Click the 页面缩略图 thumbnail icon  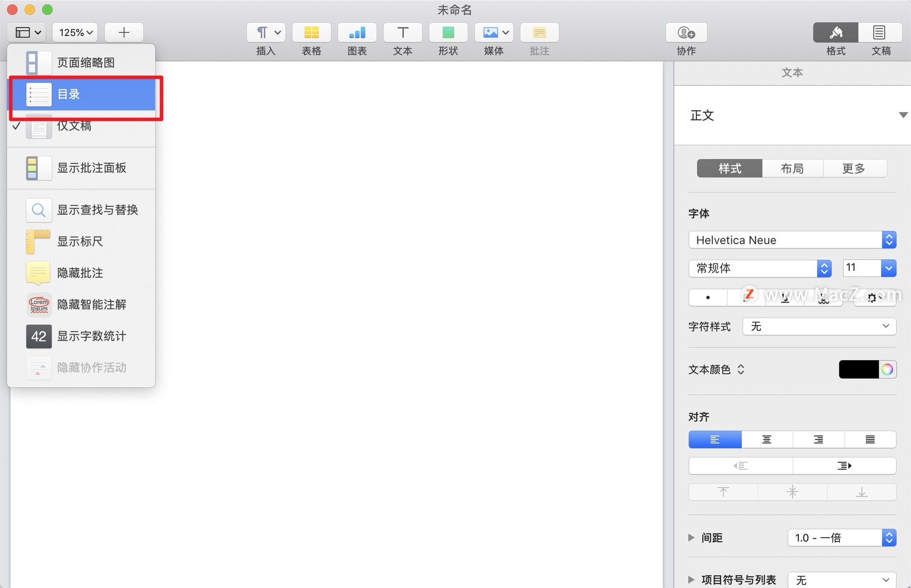pyautogui.click(x=38, y=63)
